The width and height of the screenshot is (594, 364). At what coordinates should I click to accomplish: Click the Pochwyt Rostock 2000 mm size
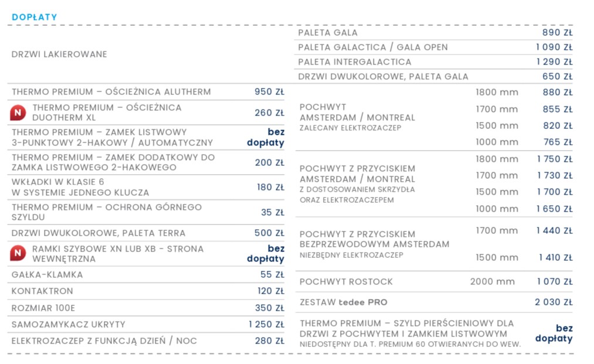(492, 282)
